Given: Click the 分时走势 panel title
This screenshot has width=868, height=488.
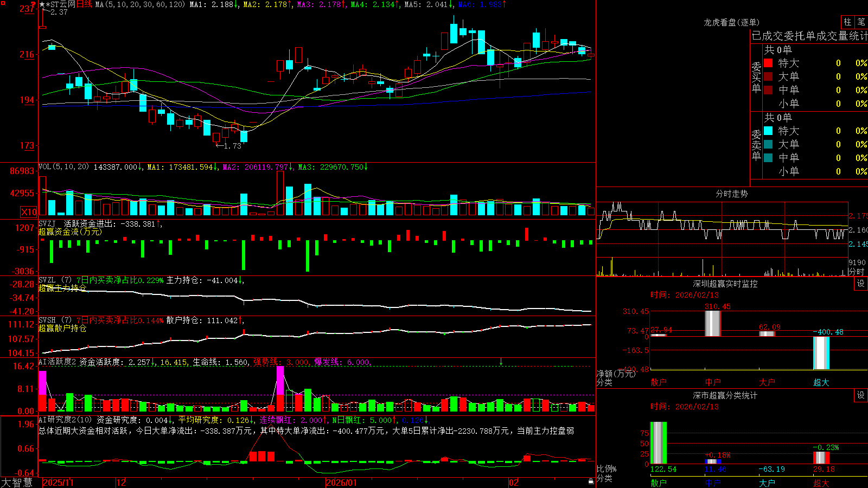Looking at the screenshot, I should (732, 194).
